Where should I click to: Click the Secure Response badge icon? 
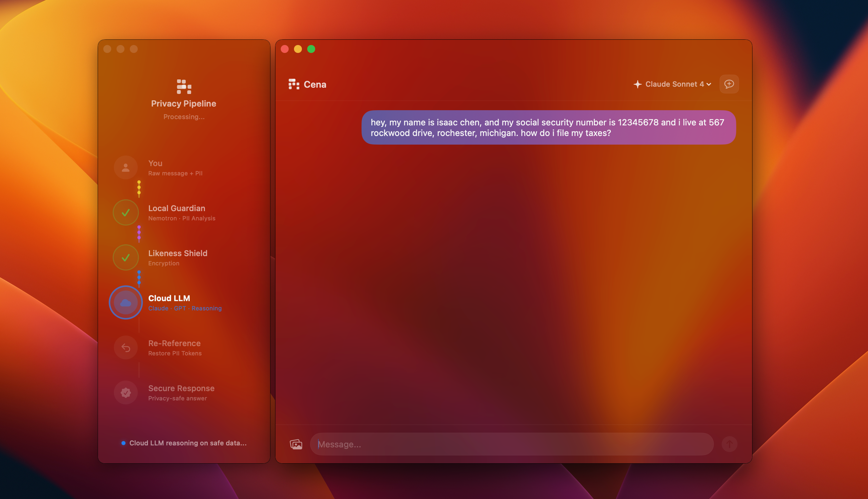[x=126, y=393]
